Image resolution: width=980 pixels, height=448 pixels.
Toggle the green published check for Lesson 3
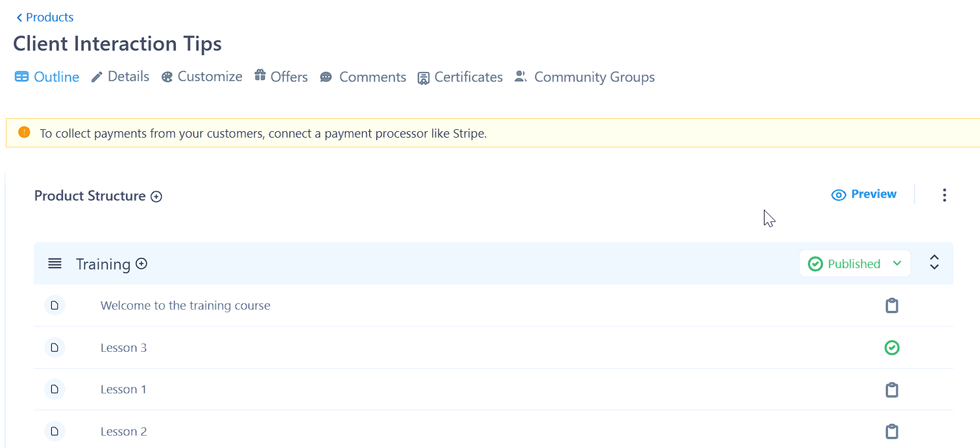coord(892,348)
